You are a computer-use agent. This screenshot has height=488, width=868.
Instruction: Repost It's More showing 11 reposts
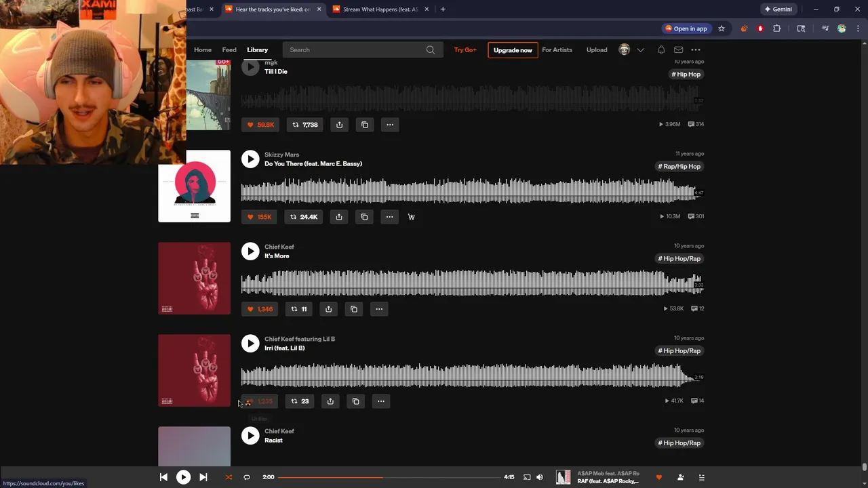[298, 309]
